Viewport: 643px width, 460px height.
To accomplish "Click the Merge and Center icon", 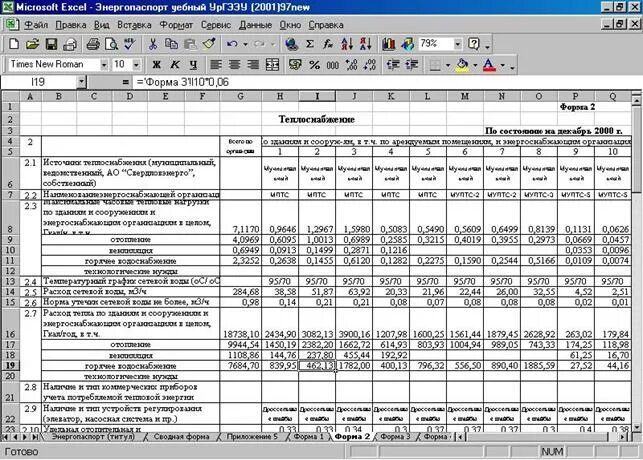I will click(x=272, y=65).
